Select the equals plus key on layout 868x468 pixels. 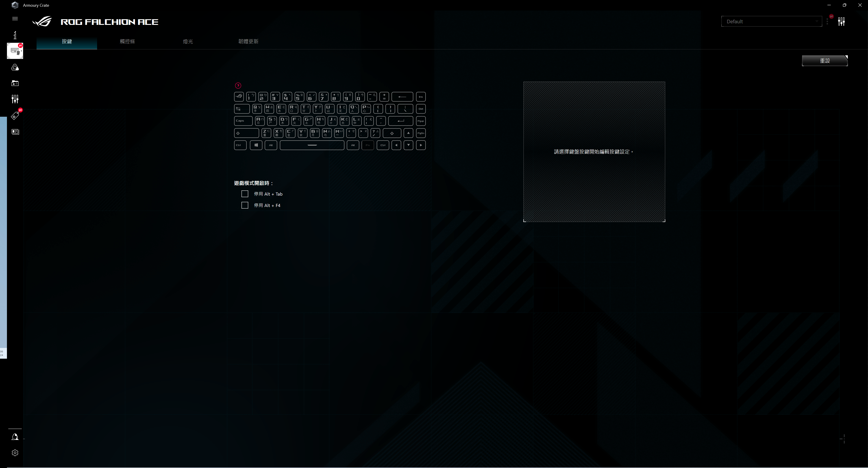[x=384, y=97]
